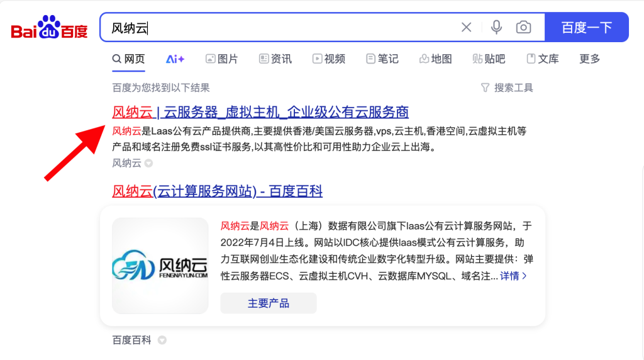Viewport: 644px width, 360px height.
Task: Click the Baidu logo
Action: click(49, 28)
